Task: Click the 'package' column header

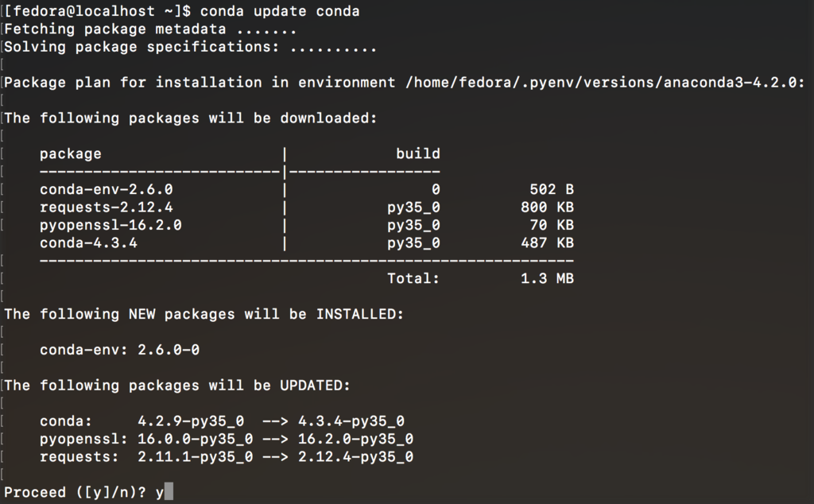Action: (71, 154)
